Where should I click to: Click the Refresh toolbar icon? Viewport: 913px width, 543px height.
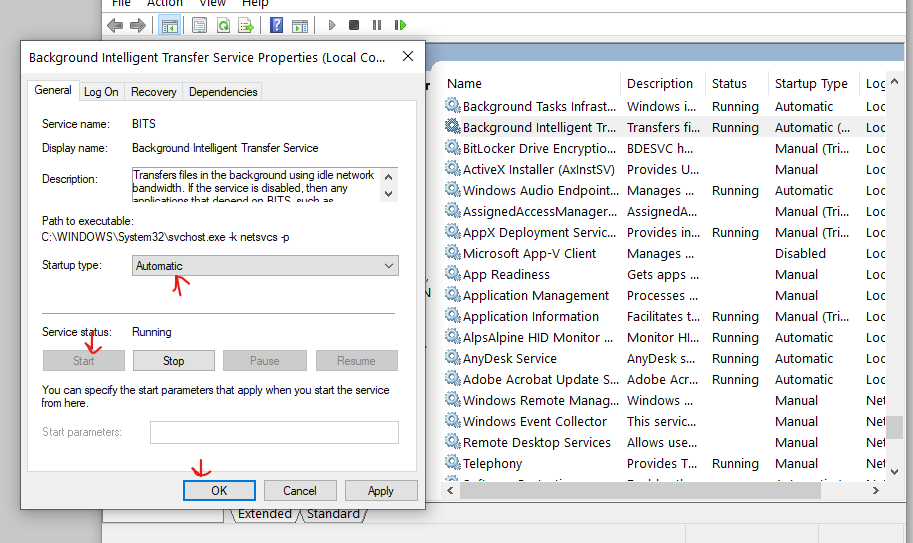click(223, 26)
